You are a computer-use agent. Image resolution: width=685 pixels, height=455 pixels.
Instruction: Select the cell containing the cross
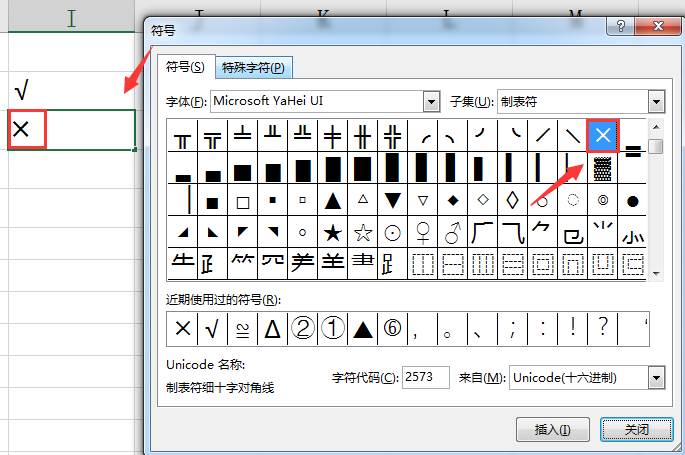pyautogui.click(x=71, y=130)
